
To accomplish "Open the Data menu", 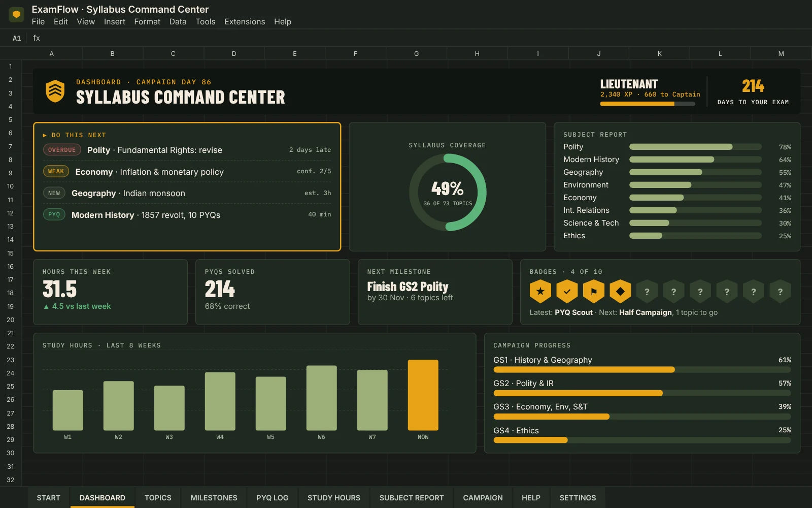I will pyautogui.click(x=178, y=22).
